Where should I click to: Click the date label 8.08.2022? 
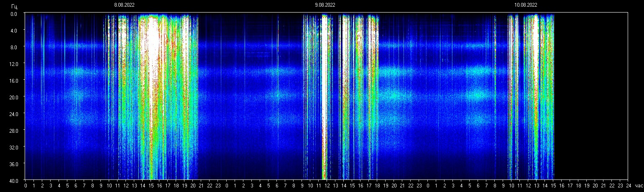125,5
